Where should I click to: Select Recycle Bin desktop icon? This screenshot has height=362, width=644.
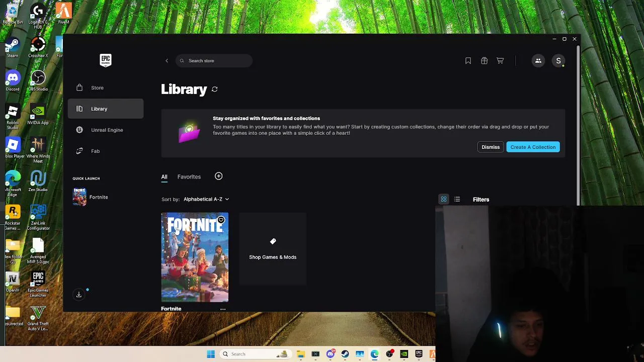(x=13, y=15)
